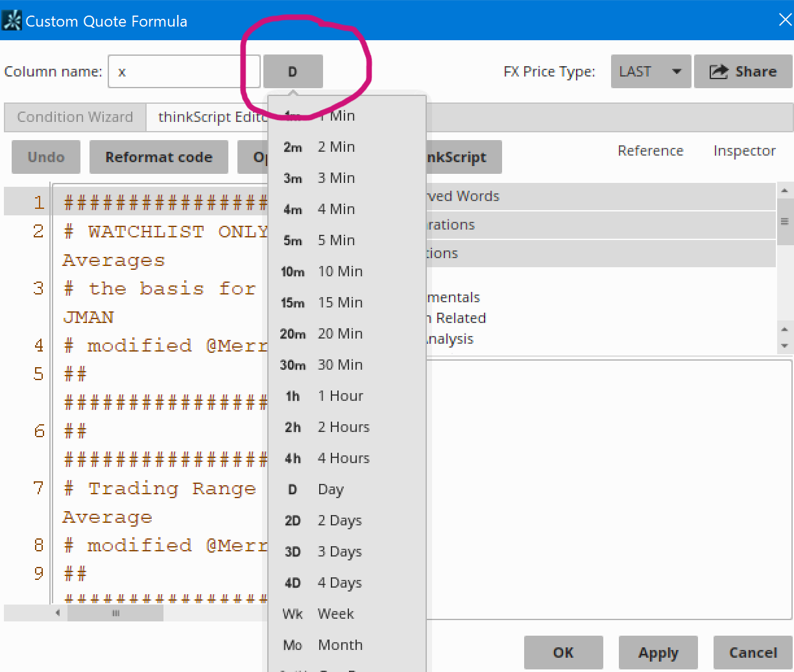794x672 pixels.
Task: Click the thinkorswim app icon in title bar
Action: point(12,21)
